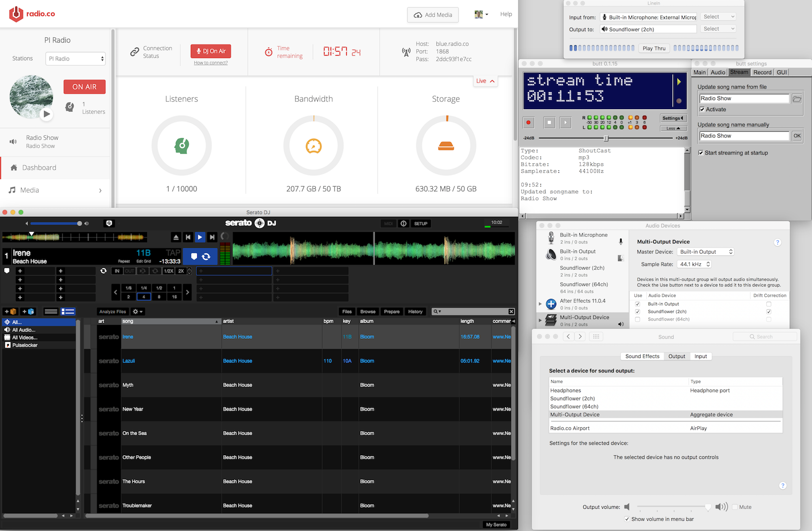Play the PI Radio station preview
The image size is (812, 531).
pos(46,114)
